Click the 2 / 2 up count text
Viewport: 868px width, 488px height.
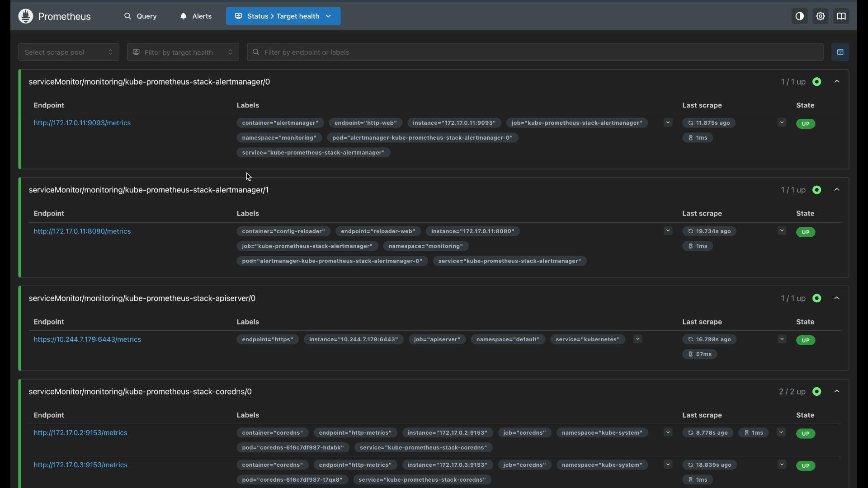click(x=792, y=392)
